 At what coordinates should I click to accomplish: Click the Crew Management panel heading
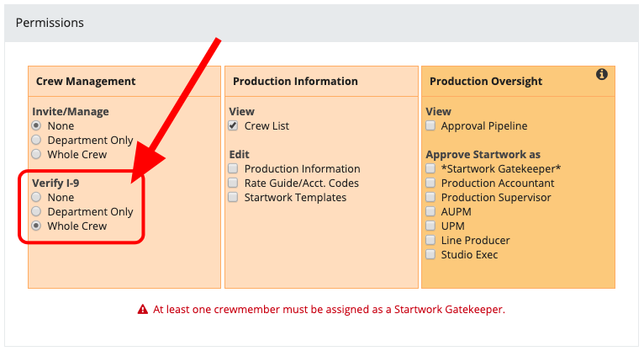coord(86,82)
